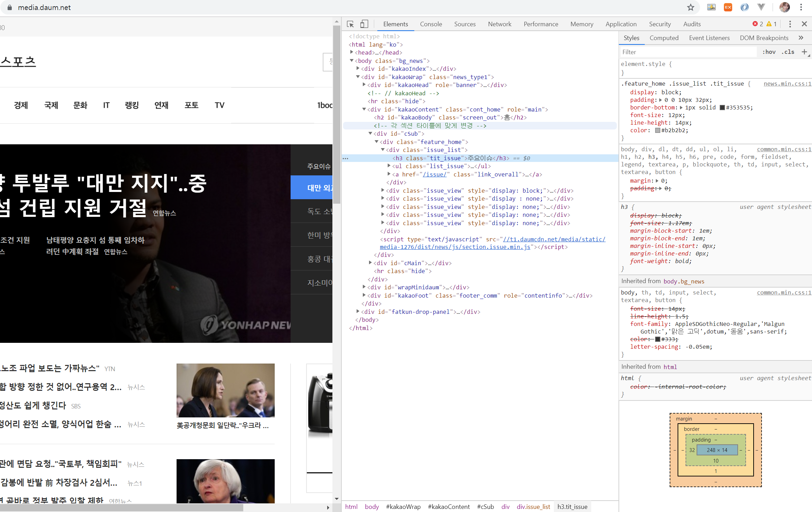Toggle the .cls element classes panel
This screenshot has height=512, width=812.
click(788, 52)
